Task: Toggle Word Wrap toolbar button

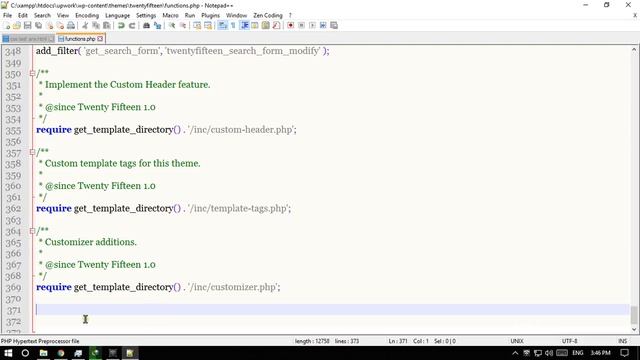Action: coord(222,25)
